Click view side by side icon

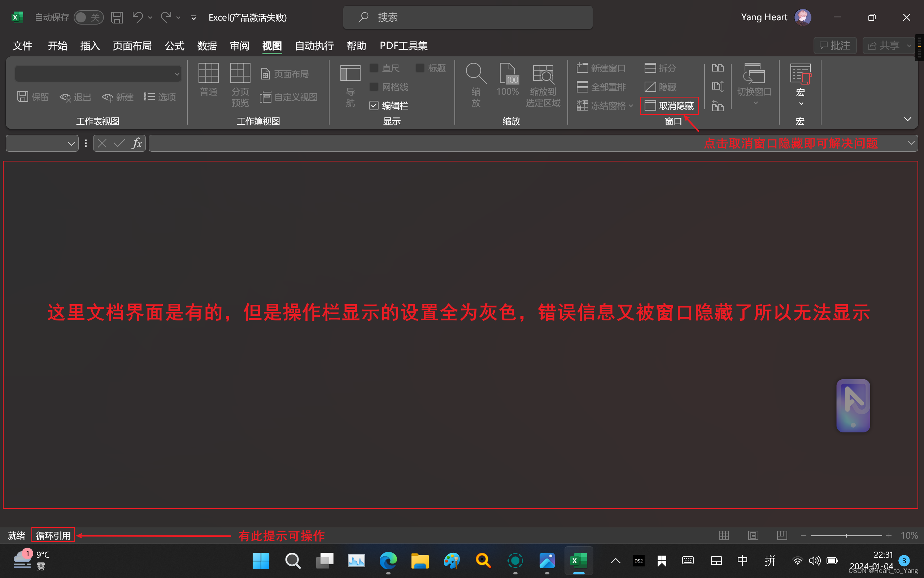[x=718, y=68]
